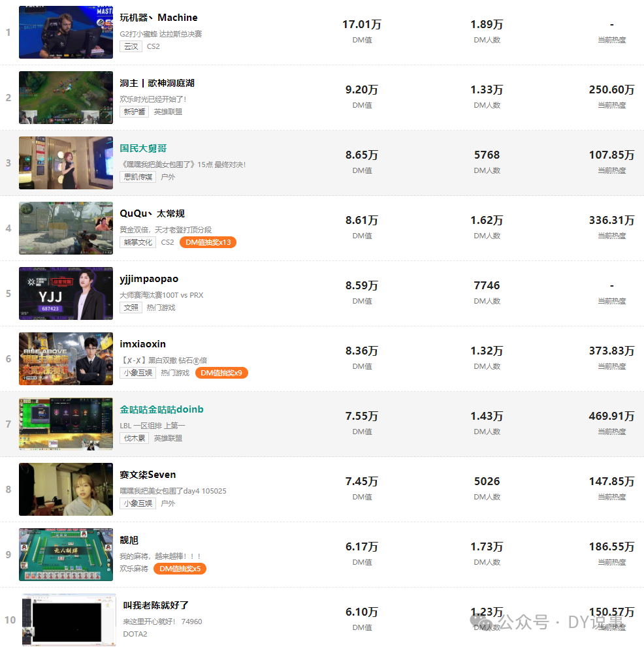Open the 赛文柒Seven stream thumbnail
This screenshot has height=647, width=644.
click(65, 490)
